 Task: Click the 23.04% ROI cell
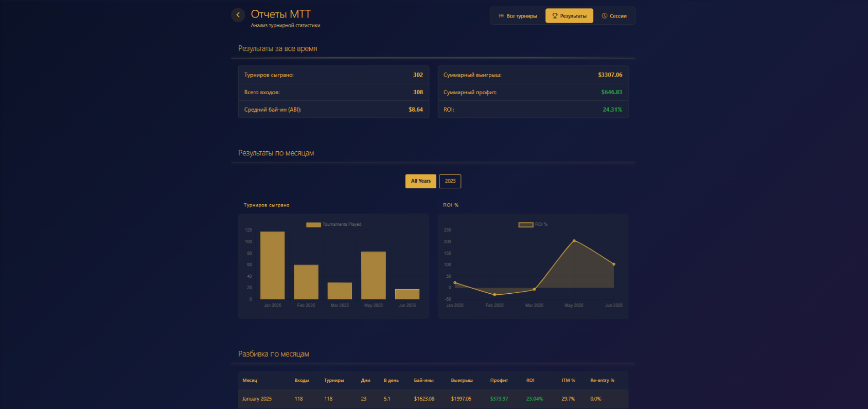coord(535,399)
